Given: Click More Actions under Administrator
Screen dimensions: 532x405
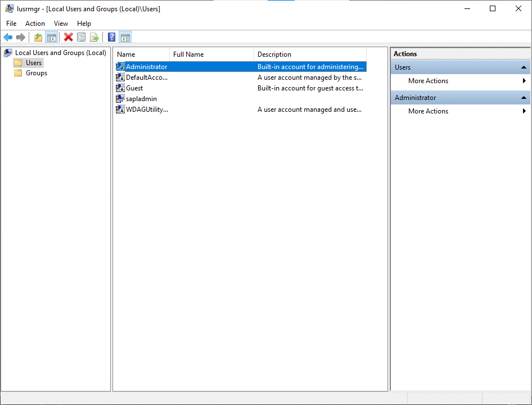Looking at the screenshot, I should coord(428,111).
